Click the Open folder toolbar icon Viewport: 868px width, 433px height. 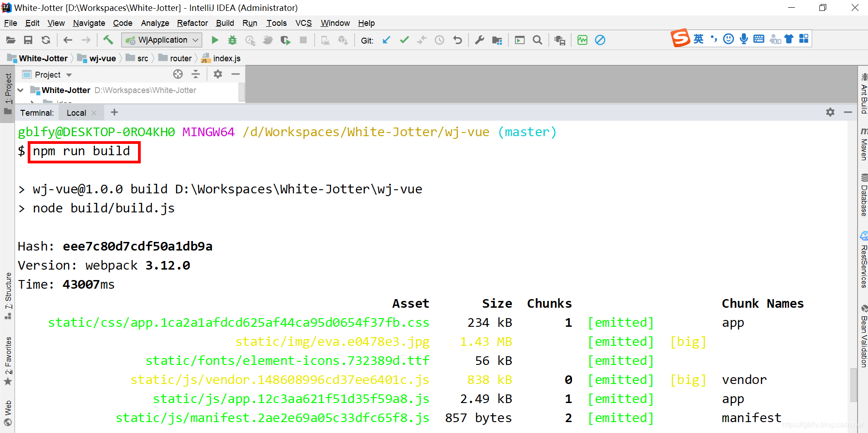click(11, 40)
